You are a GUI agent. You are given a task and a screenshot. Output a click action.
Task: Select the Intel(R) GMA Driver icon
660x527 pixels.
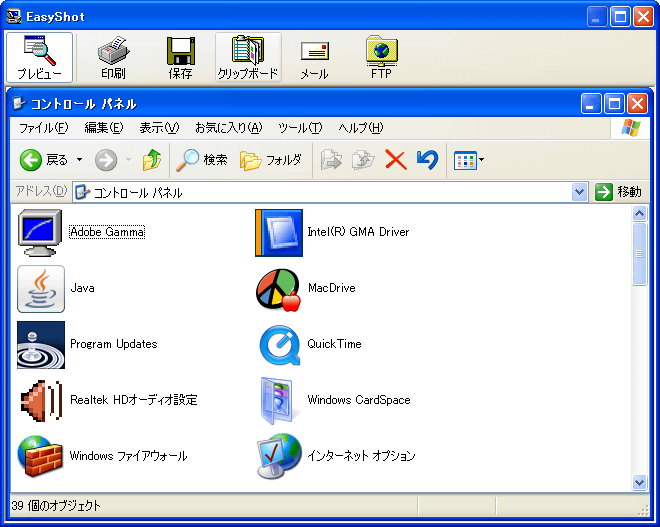pos(279,232)
